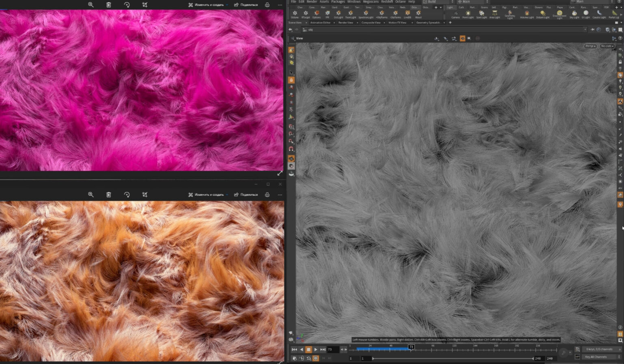The width and height of the screenshot is (624, 364).
Task: Switch to the Scene View pane tab
Action: [x=295, y=23]
